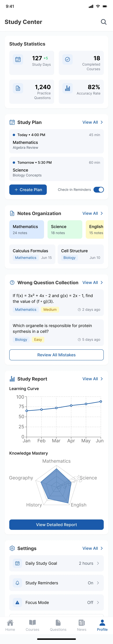Image resolution: width=113 pixels, height=644 pixels.
Task: Click the Study Days calendar icon
Action: [18, 60]
